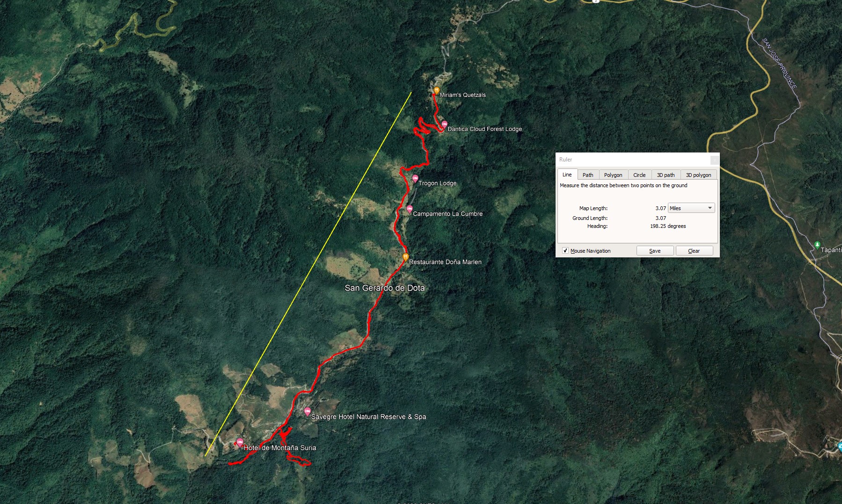Click the Dantica Cloud Forest Lodge pin
Screen dimensions: 842x504
pyautogui.click(x=444, y=124)
